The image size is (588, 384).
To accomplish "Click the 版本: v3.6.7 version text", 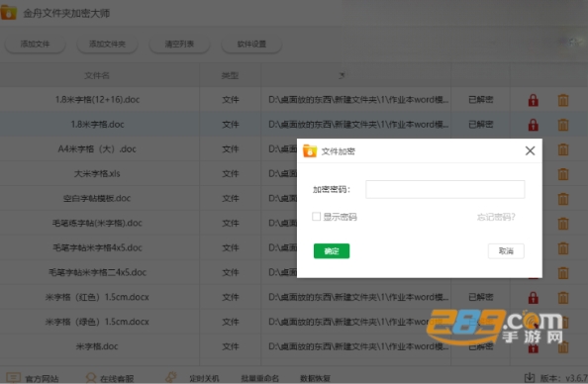I will pos(563,378).
